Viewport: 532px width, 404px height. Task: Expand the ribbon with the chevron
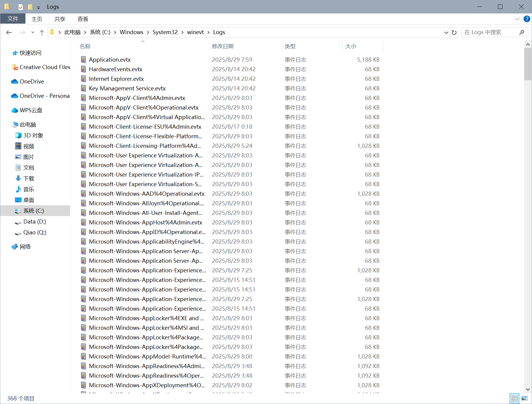coord(517,19)
